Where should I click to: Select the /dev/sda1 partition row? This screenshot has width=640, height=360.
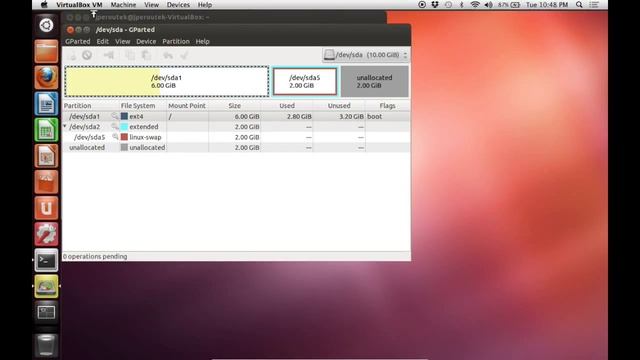[236, 116]
